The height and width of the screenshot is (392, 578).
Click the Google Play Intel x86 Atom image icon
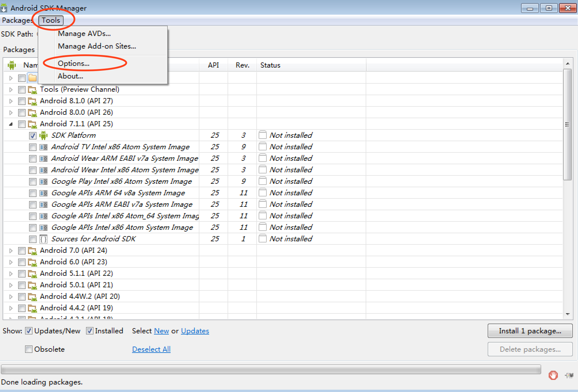[x=43, y=181]
